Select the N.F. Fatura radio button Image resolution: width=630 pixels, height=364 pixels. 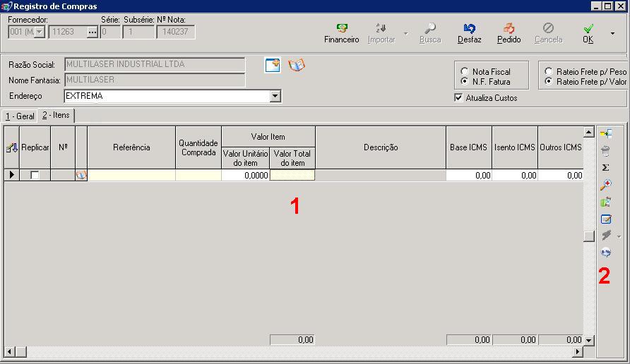coord(465,81)
